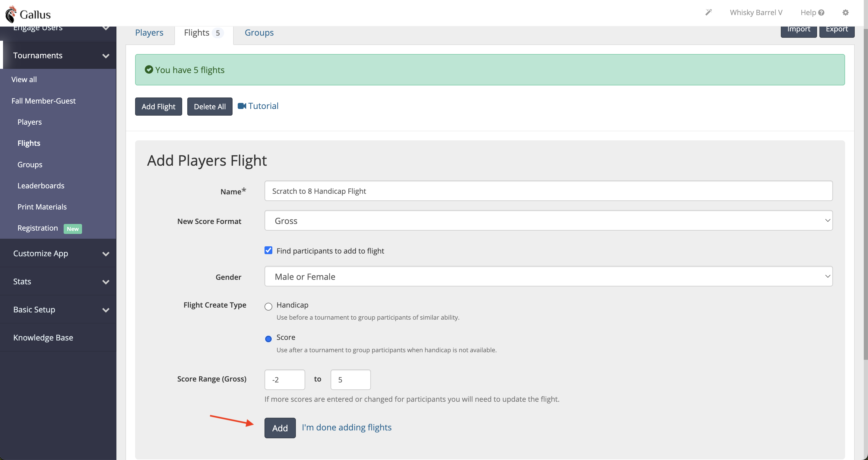Screen dimensions: 868x460
Task: Select the Score flight create type
Action: pyautogui.click(x=268, y=339)
